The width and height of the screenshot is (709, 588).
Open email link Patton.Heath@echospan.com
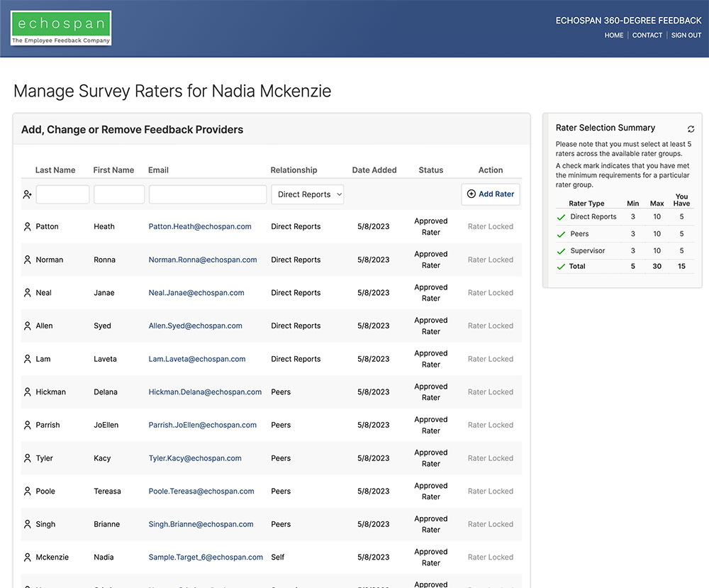[200, 226]
